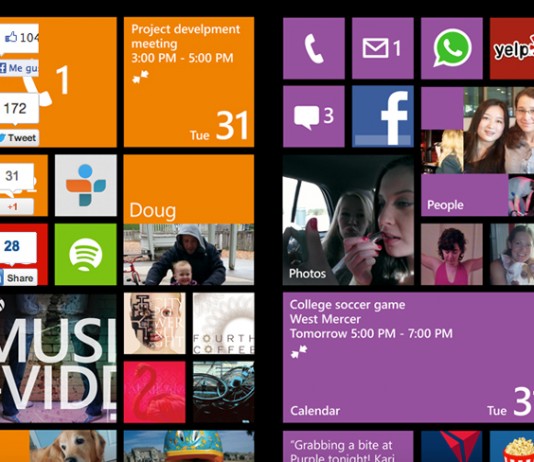Viewport: 534px width, 462px height.
Task: Open the Yelp tile
Action: pos(512,48)
